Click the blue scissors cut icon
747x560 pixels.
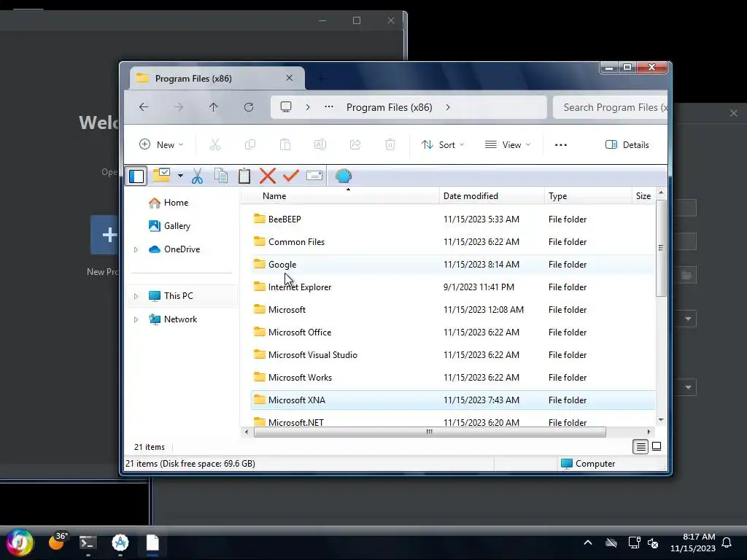tap(197, 176)
